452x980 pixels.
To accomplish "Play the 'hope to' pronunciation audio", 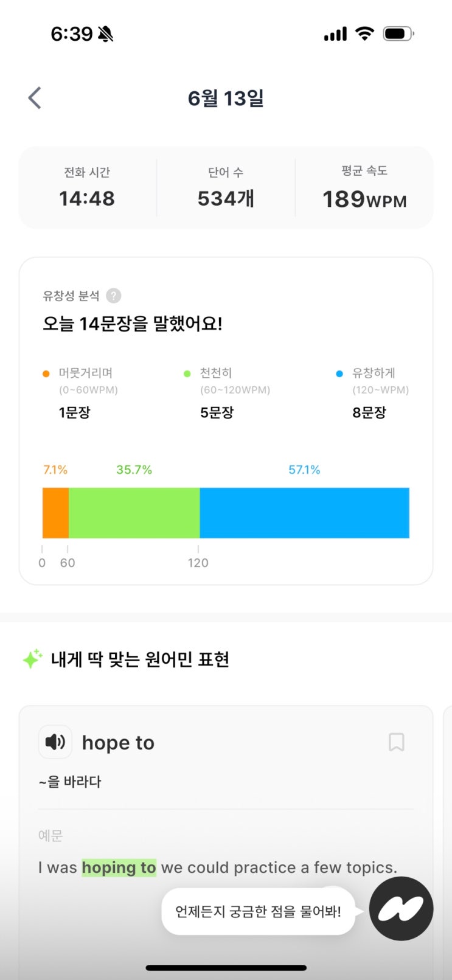I will click(x=55, y=742).
